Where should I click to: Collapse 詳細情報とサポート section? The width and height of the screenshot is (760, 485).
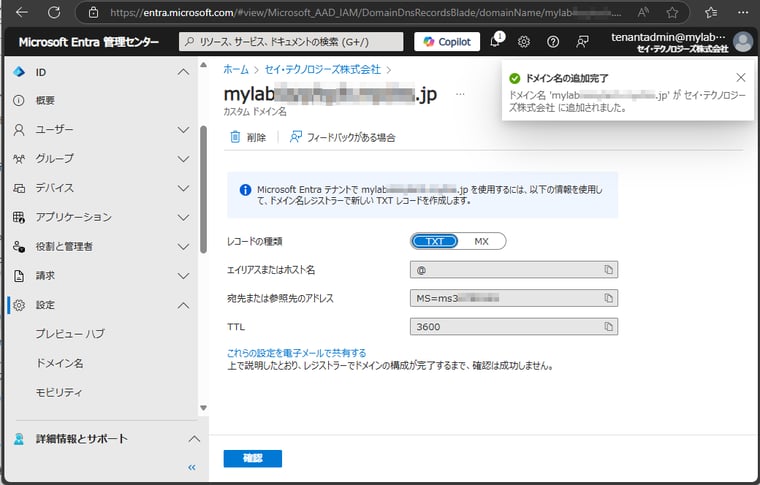(194, 439)
